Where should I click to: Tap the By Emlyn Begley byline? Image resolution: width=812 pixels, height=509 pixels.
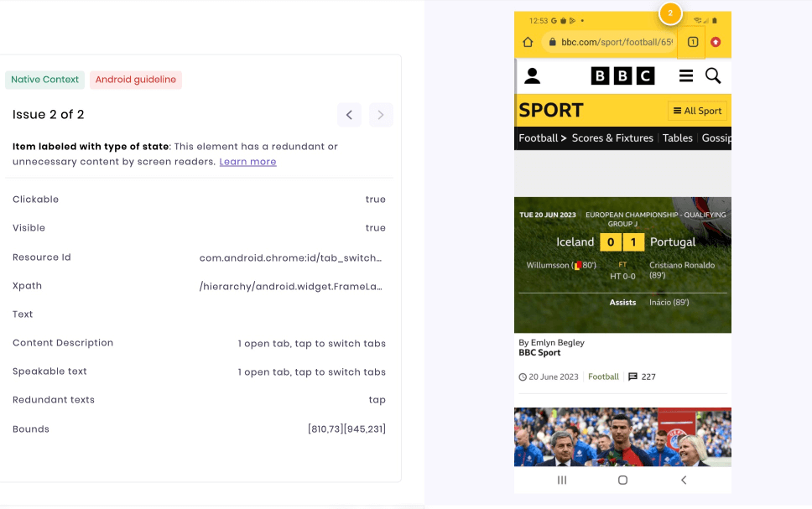click(x=551, y=342)
